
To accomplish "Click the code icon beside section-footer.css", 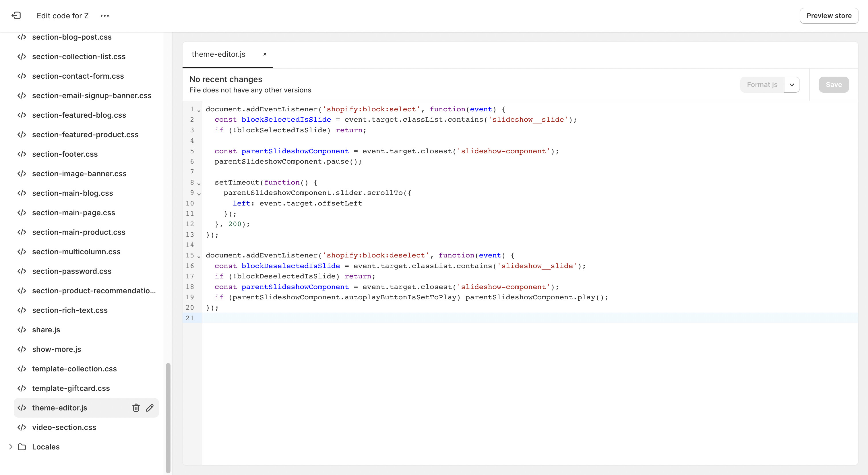I will coord(22,154).
